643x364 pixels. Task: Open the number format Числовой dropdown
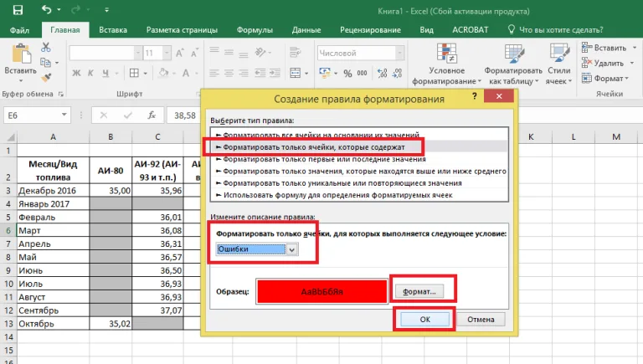click(x=399, y=53)
